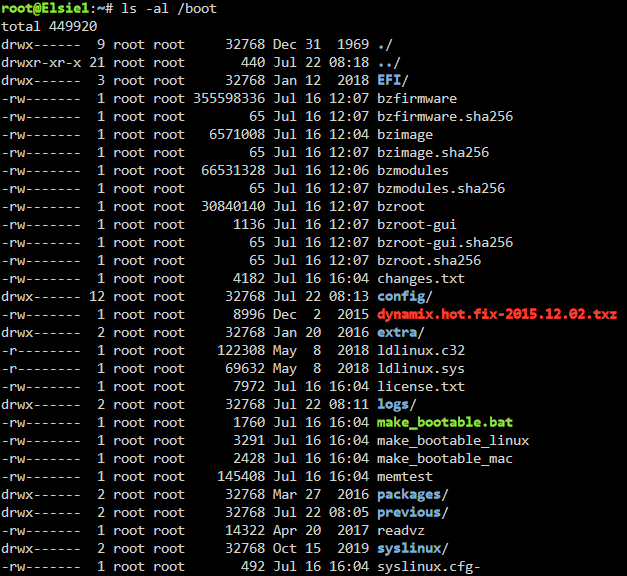The width and height of the screenshot is (627, 576).
Task: Click the size '440' of parent directory
Action: click(253, 62)
